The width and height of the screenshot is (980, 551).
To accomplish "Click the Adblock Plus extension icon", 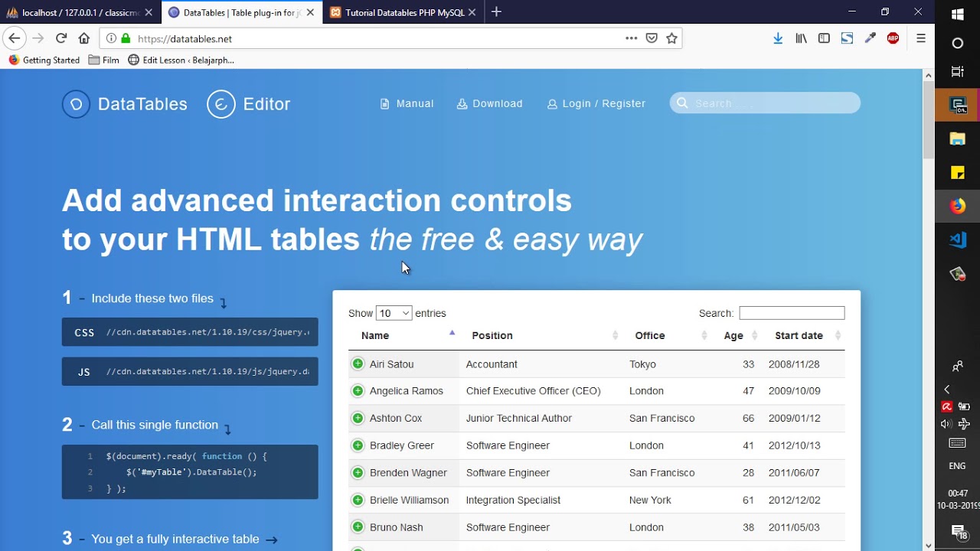I will click(x=893, y=38).
